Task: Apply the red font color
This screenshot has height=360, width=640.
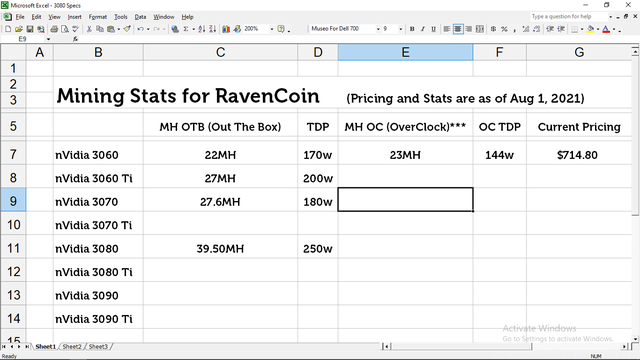Action: pos(606,29)
